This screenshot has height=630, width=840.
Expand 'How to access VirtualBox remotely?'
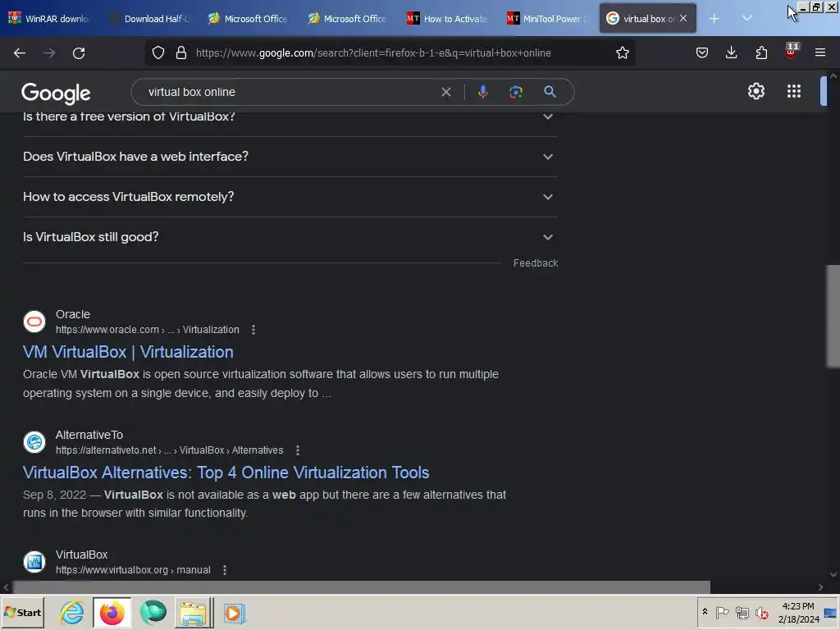coord(290,197)
